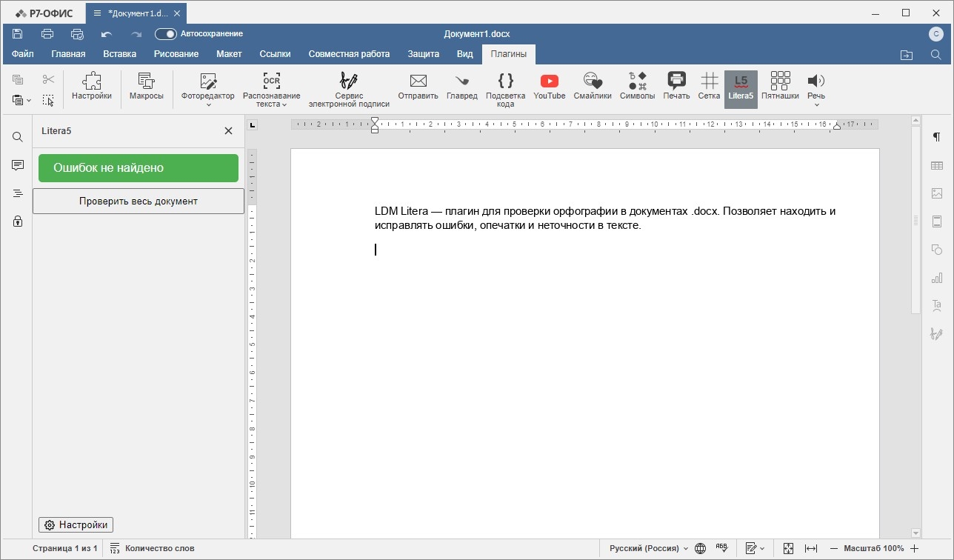Open Litera5 Настройки button at panel bottom
Viewport: 954px width, 560px height.
tap(76, 524)
